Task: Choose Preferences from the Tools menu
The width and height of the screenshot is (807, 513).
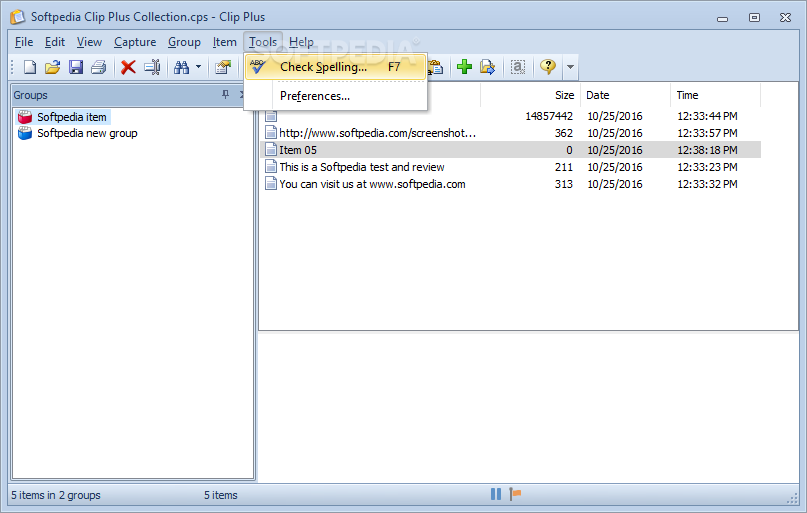Action: coord(336,96)
